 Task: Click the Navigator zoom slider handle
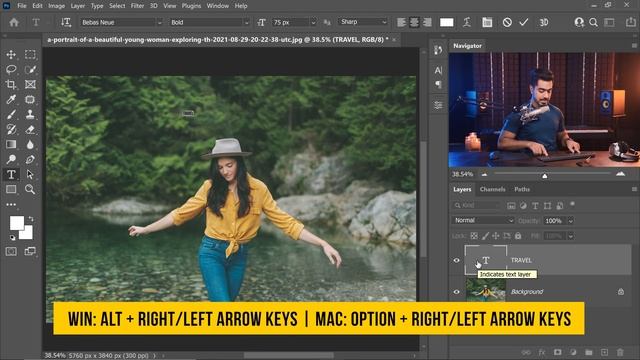coord(544,176)
